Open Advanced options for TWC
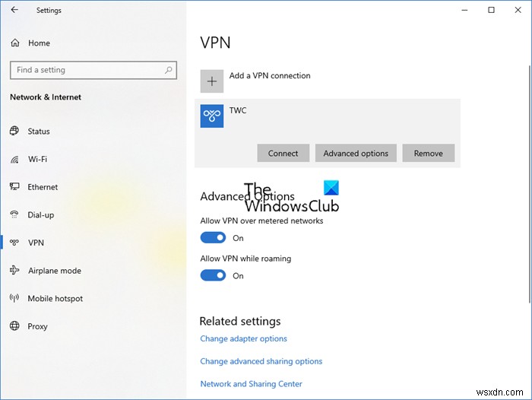Viewport: 532px width, 400px height. pos(356,153)
